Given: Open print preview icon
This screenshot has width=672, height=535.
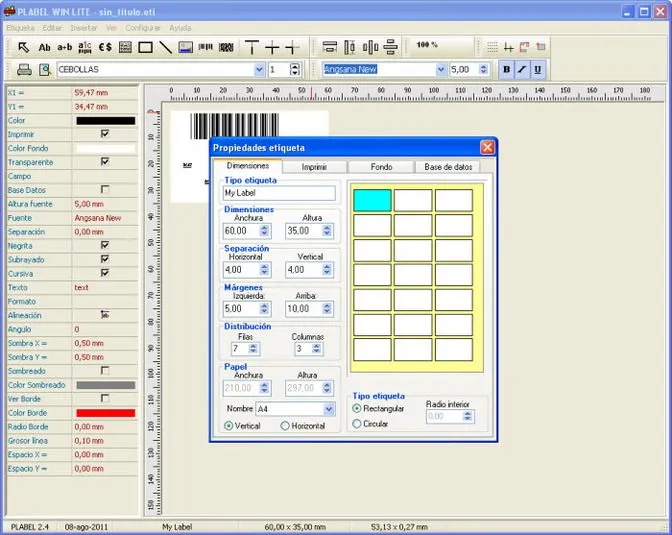Looking at the screenshot, I should tap(44, 70).
